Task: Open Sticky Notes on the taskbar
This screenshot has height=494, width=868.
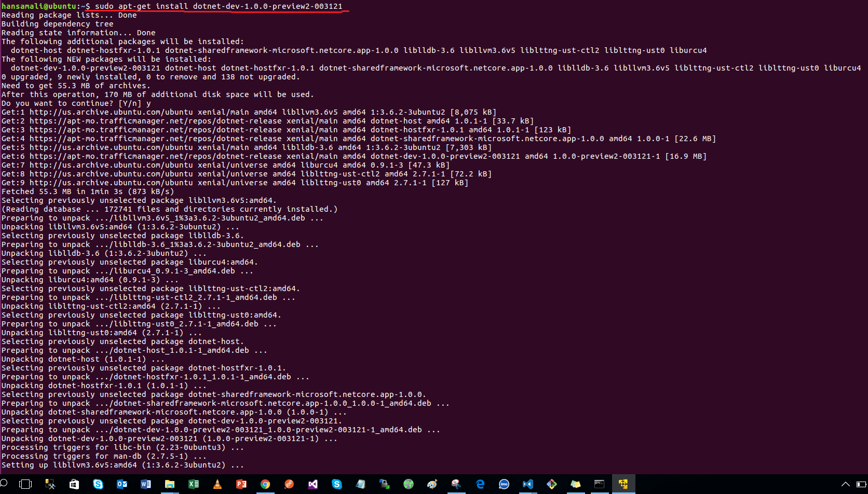Action: pyautogui.click(x=576, y=484)
